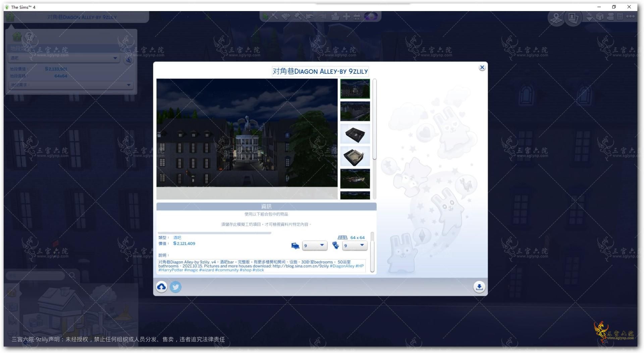Click the camera controls icon
644x353 pixels.
[610, 16]
